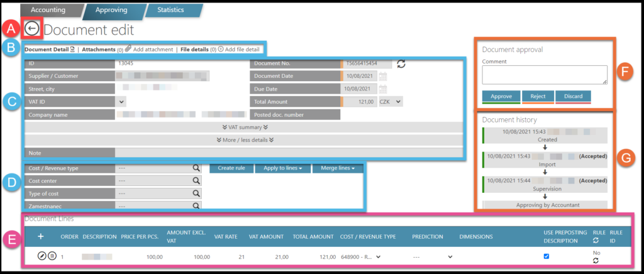
Task: Click the Document Detail page icon
Action: [73, 49]
